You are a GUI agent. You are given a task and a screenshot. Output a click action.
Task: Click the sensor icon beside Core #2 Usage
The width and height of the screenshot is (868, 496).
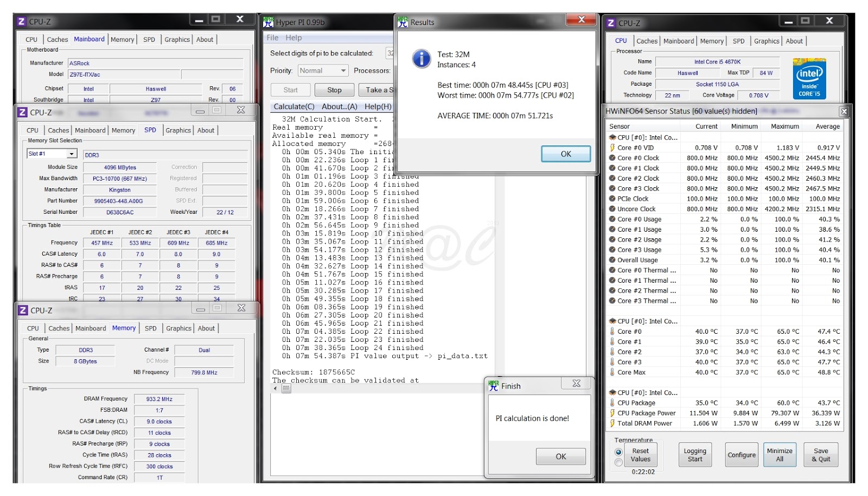612,239
